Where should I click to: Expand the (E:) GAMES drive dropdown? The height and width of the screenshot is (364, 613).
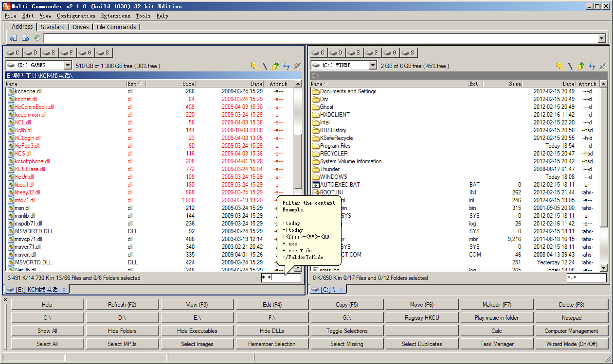pos(68,65)
